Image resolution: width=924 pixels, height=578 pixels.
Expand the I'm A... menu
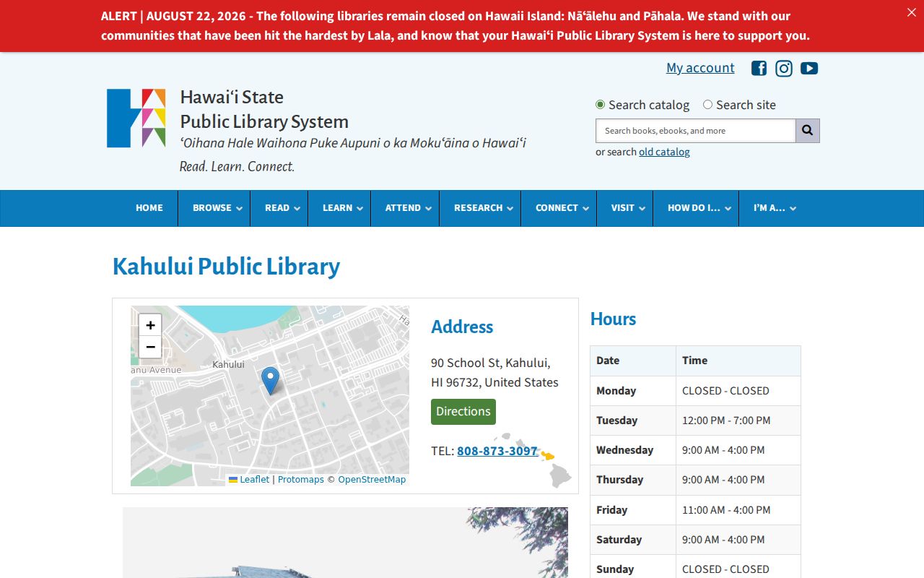pos(772,208)
